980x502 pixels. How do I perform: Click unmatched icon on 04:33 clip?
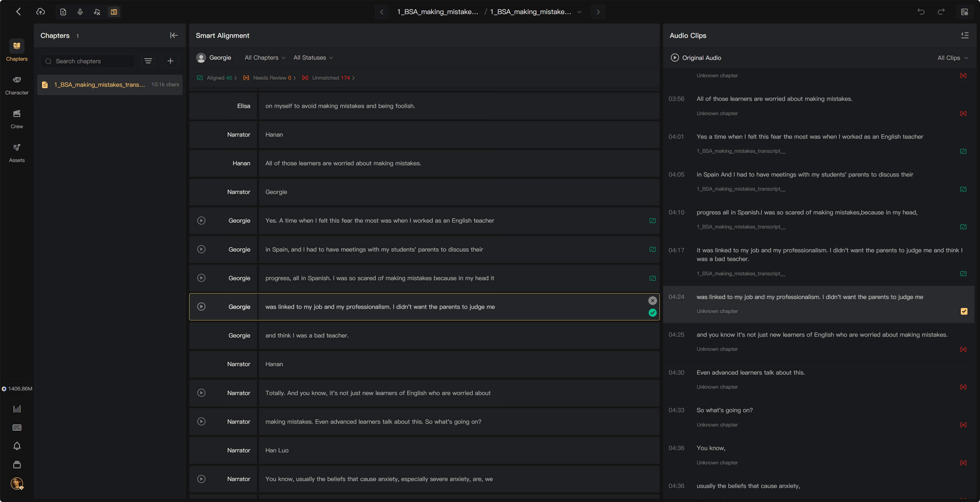(x=963, y=425)
